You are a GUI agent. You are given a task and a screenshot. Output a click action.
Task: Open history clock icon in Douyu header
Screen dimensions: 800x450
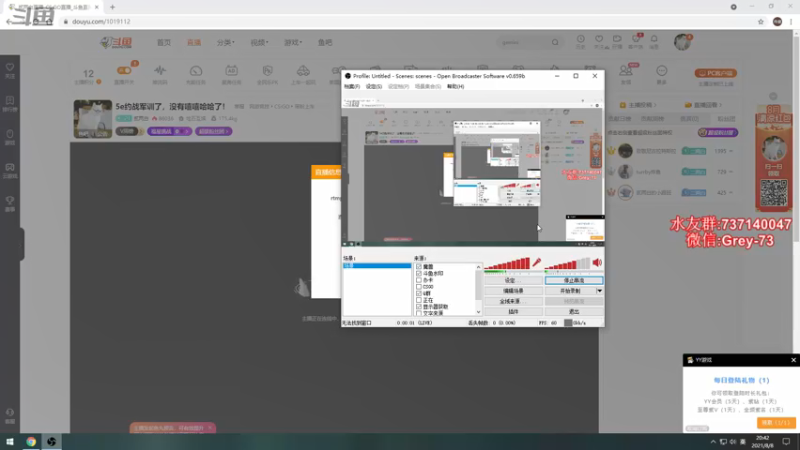click(x=581, y=39)
